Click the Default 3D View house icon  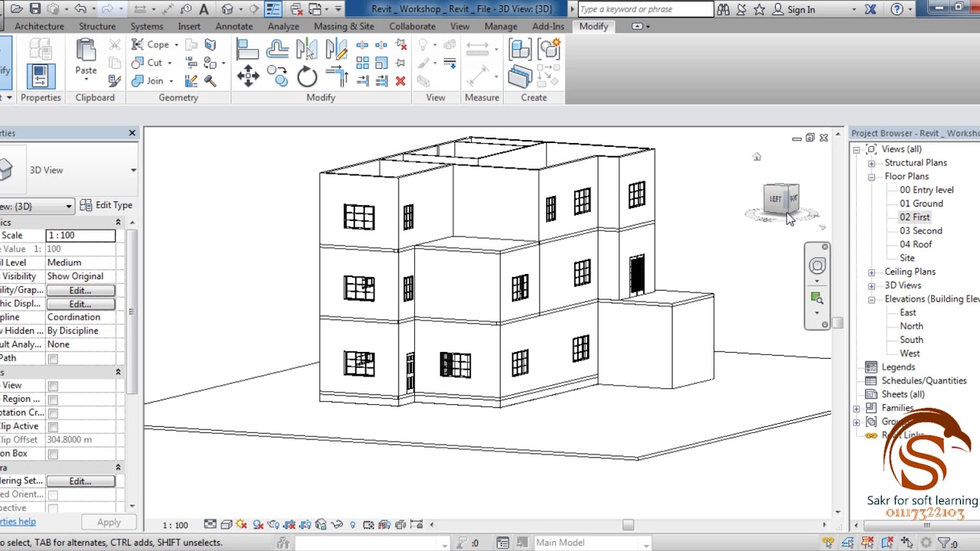(227, 9)
